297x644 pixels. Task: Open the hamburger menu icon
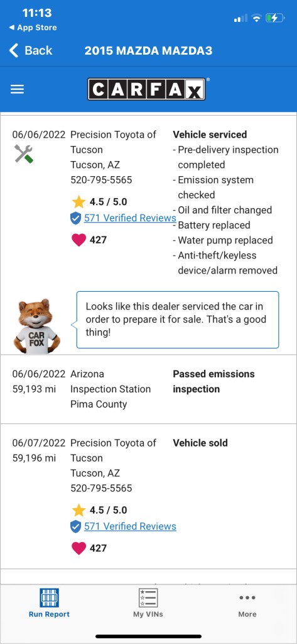point(17,89)
